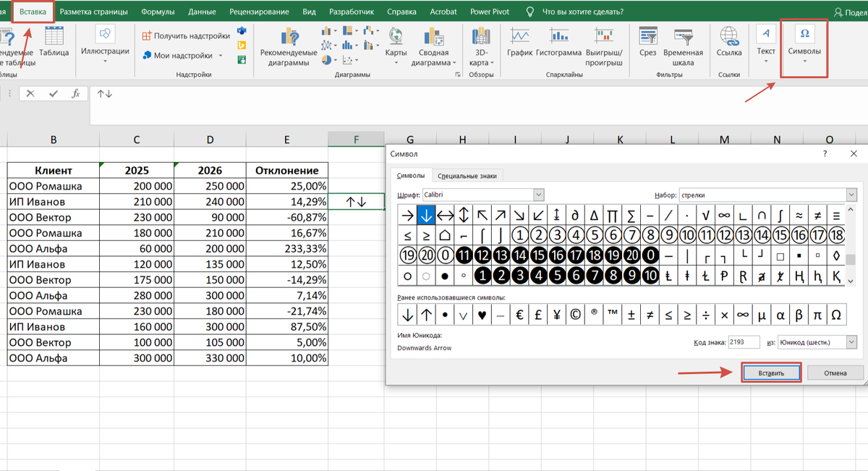Click the cell with -60,87%

click(287, 217)
